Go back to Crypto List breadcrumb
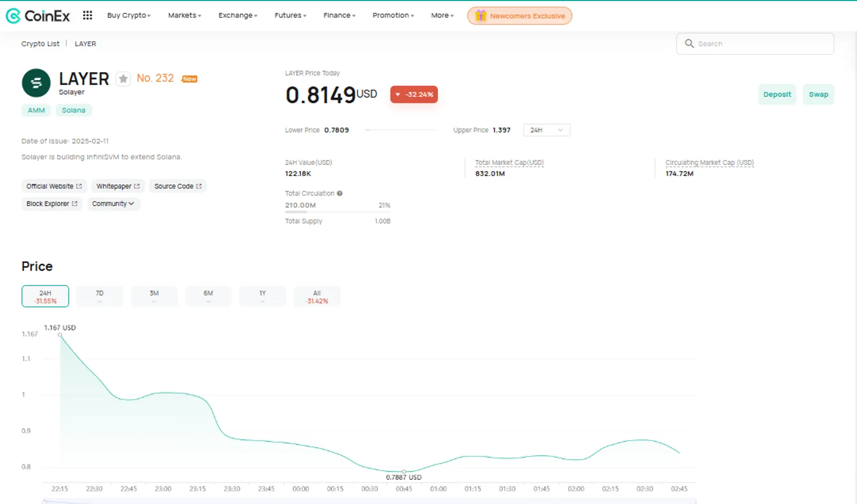The image size is (857, 504). (40, 44)
